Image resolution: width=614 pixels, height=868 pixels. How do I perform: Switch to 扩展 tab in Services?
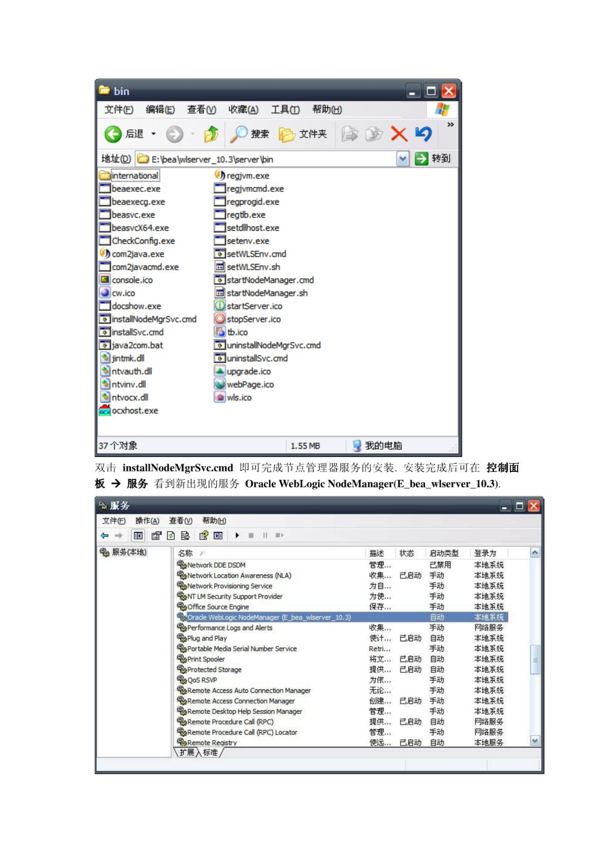click(x=187, y=753)
